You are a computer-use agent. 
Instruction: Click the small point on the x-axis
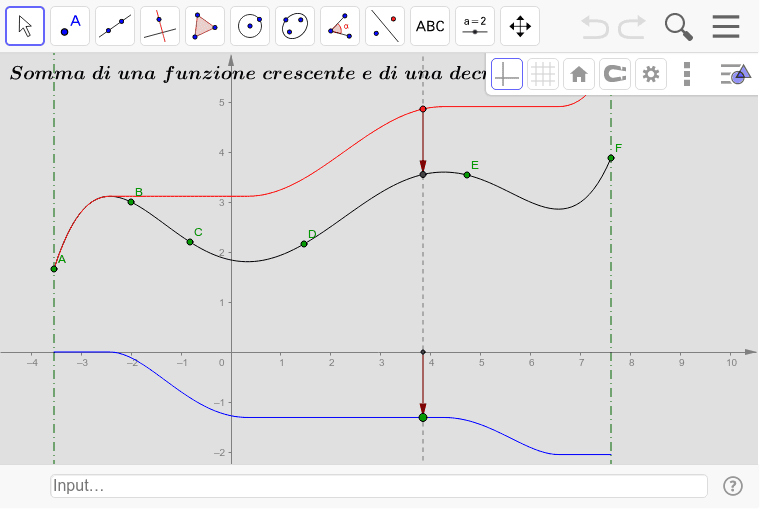423,352
